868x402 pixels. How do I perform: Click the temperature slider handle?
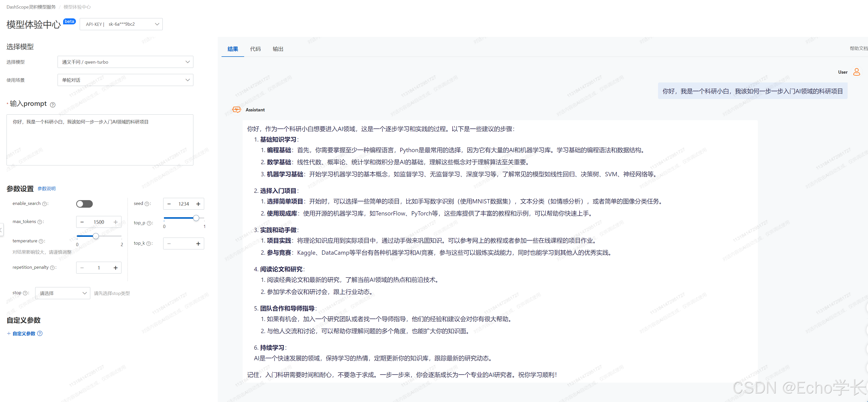click(96, 236)
